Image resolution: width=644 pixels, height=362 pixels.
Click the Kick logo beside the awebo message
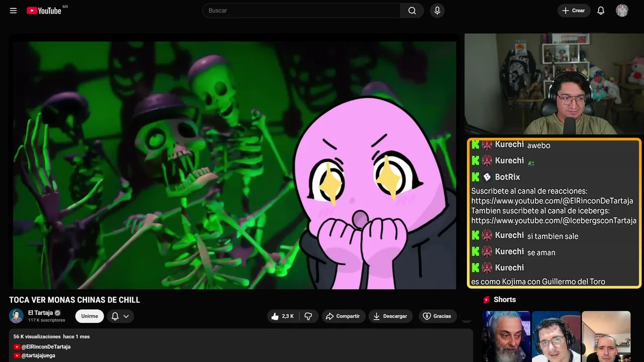(475, 145)
